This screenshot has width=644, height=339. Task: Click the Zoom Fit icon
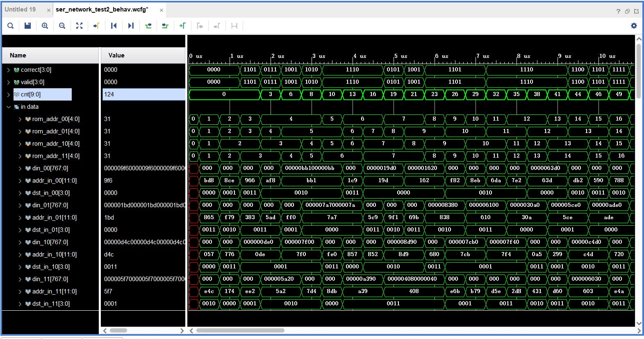pos(80,26)
